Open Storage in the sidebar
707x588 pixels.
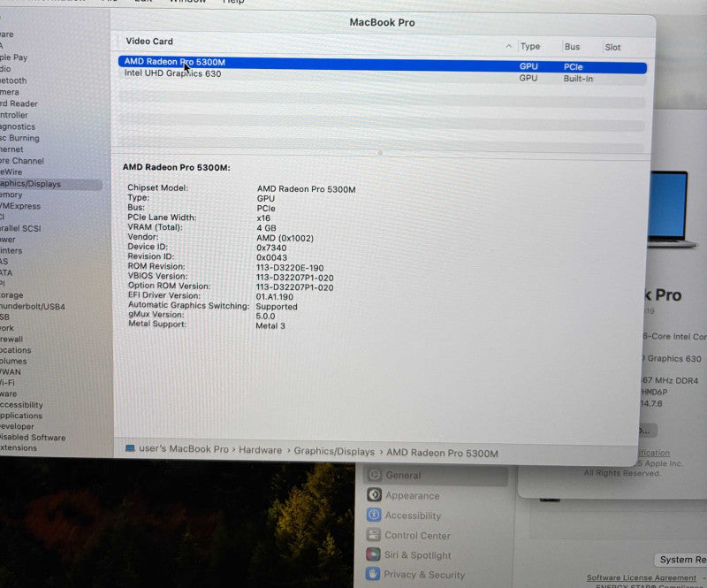pyautogui.click(x=11, y=295)
